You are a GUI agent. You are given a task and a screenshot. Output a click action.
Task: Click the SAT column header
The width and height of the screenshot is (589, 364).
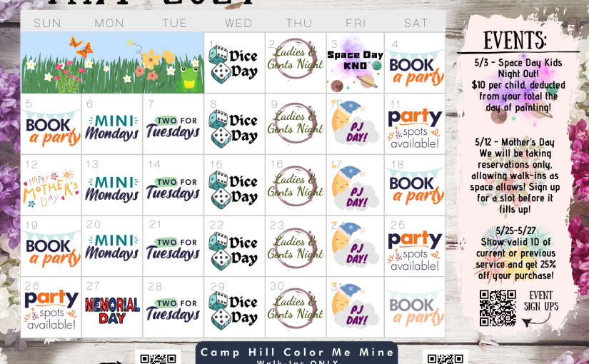[x=416, y=23]
